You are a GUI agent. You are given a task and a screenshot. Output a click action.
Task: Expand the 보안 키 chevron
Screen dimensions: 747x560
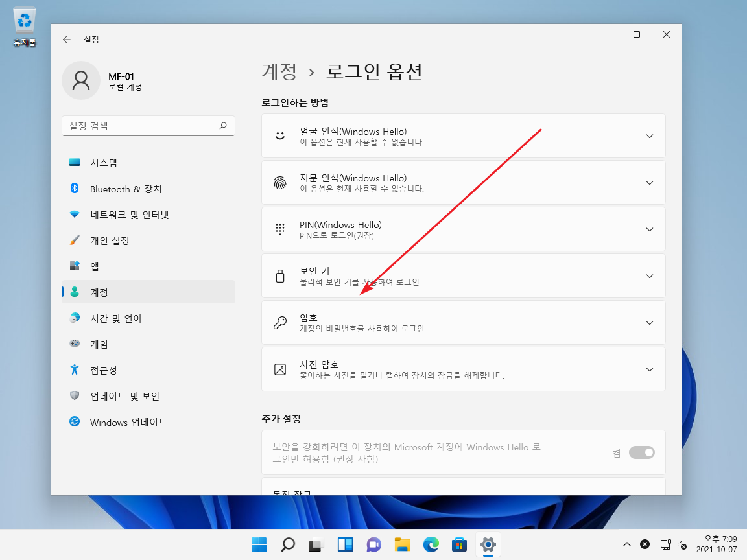[649, 276]
